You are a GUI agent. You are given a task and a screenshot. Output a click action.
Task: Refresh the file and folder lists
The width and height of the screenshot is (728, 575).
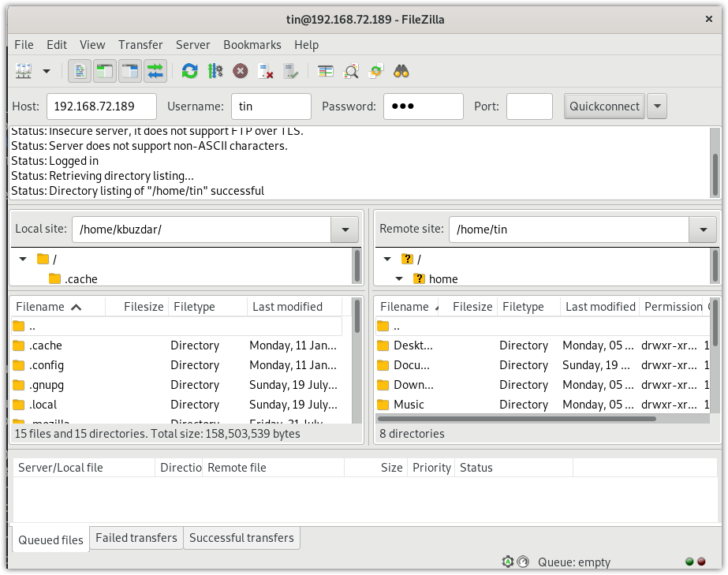[189, 72]
